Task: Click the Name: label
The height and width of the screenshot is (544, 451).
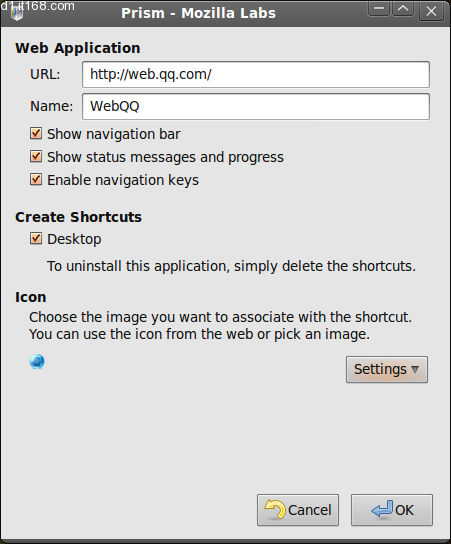Action: (52, 106)
